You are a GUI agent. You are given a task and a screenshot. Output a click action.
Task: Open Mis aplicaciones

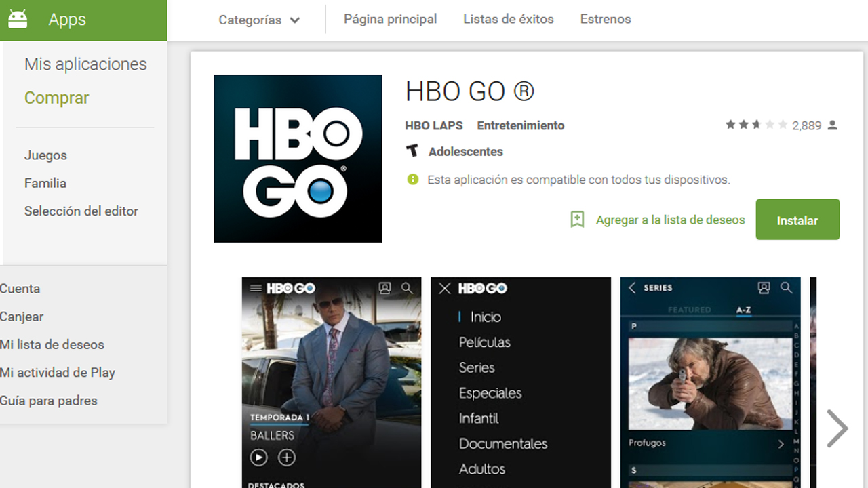click(x=85, y=64)
